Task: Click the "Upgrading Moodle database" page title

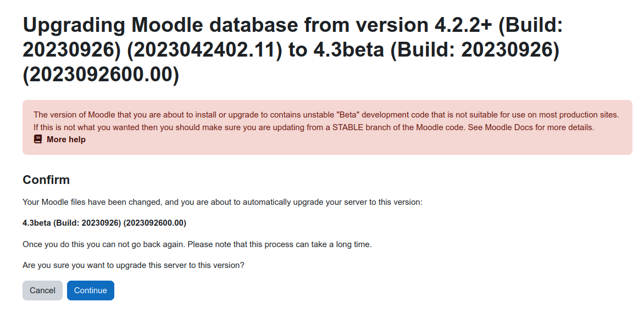Action: pos(292,50)
